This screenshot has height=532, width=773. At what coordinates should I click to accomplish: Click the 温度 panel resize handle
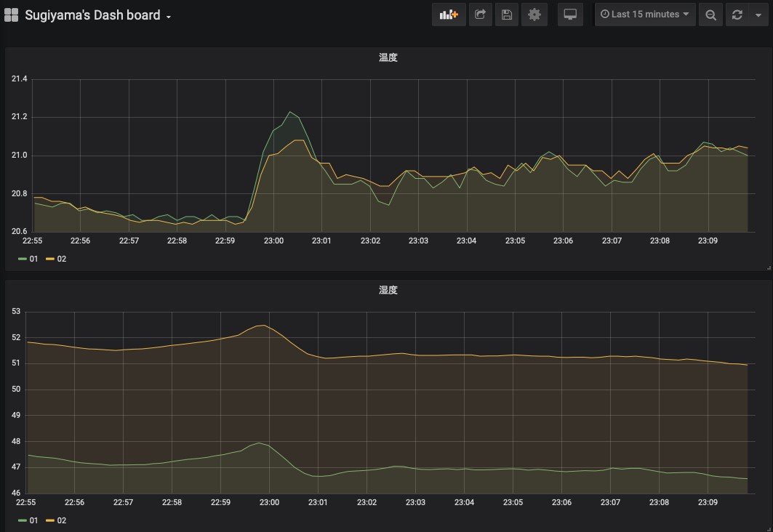[x=767, y=268]
